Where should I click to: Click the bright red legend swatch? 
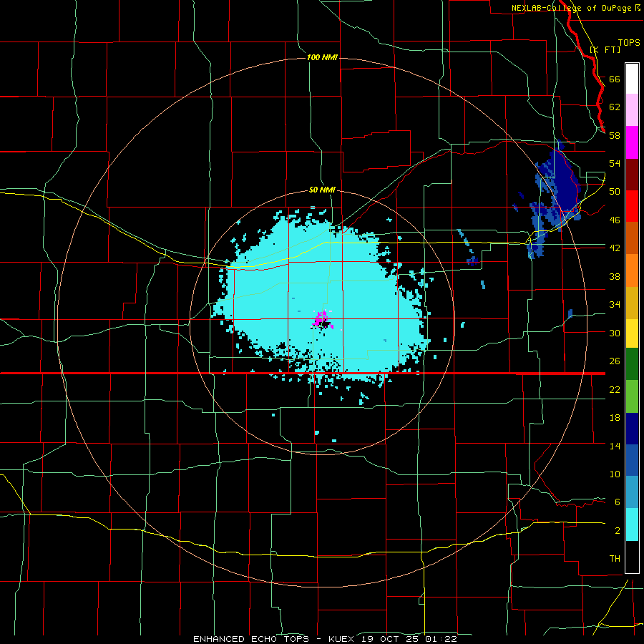(x=632, y=205)
